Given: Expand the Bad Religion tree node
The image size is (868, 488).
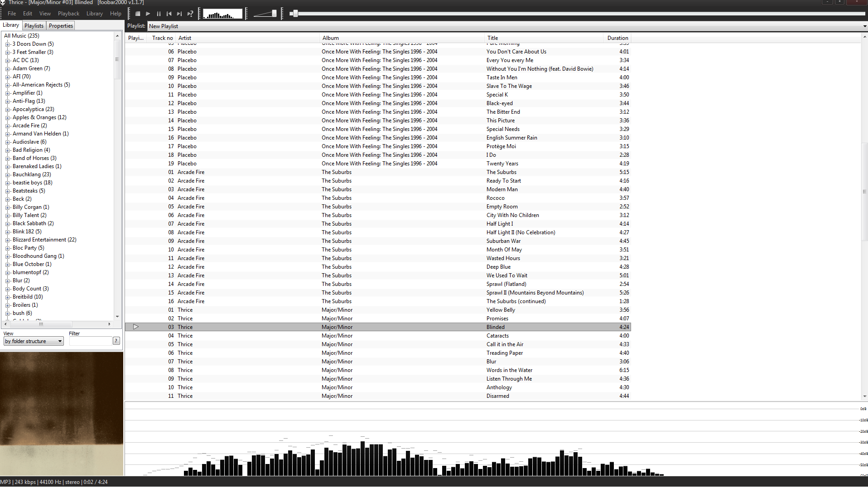Looking at the screenshot, I should click(7, 150).
